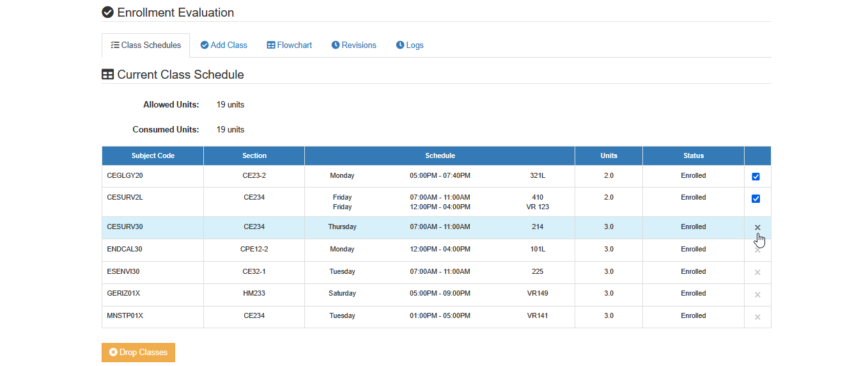Click the table icon next to Current Class Schedule

108,74
